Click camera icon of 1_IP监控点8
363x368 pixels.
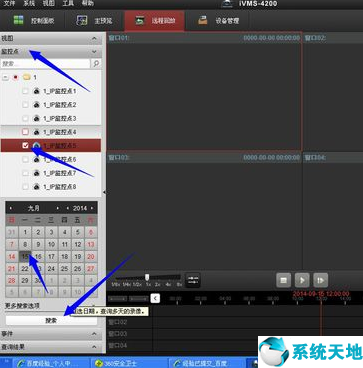click(x=36, y=187)
